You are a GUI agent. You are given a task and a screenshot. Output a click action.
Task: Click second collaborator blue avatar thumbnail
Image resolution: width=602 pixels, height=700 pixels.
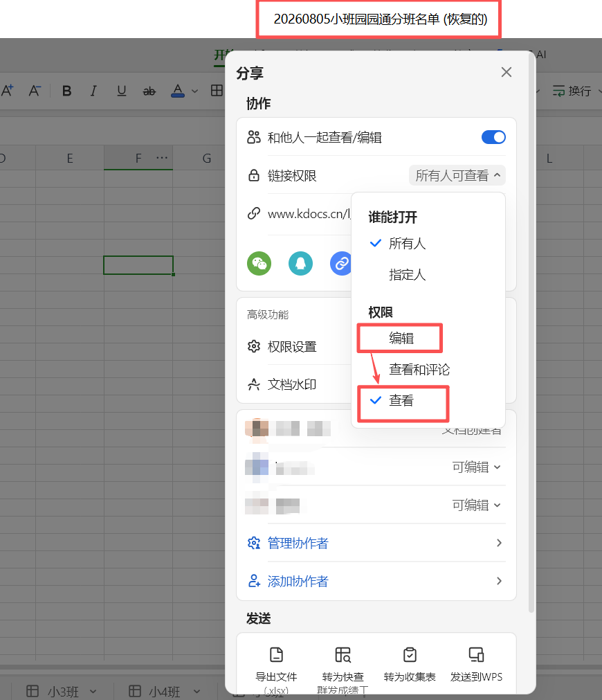coord(257,467)
